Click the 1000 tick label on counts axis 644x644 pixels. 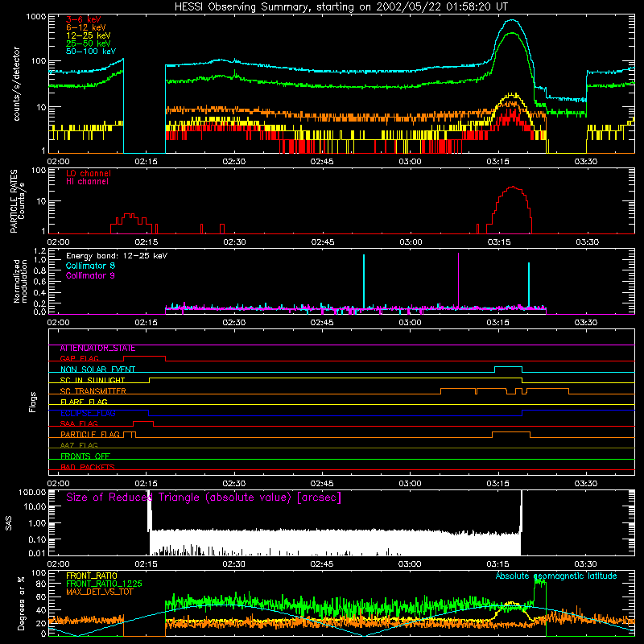[36, 17]
